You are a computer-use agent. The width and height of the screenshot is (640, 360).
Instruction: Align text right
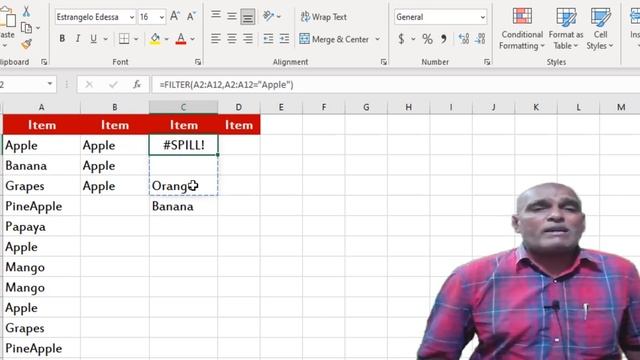pos(248,39)
